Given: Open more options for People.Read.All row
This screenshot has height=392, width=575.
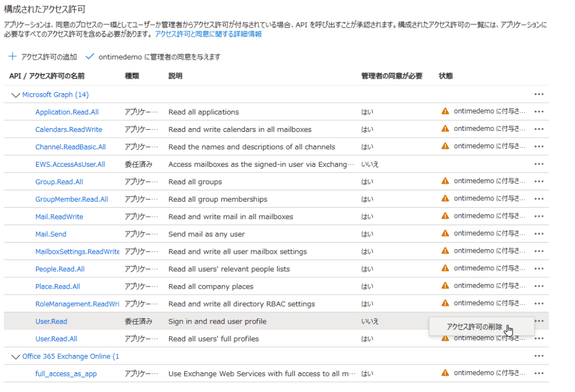Looking at the screenshot, I should (539, 268).
